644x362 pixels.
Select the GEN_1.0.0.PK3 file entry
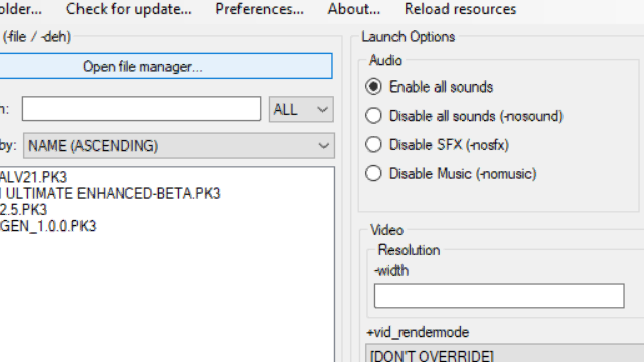[x=48, y=226]
